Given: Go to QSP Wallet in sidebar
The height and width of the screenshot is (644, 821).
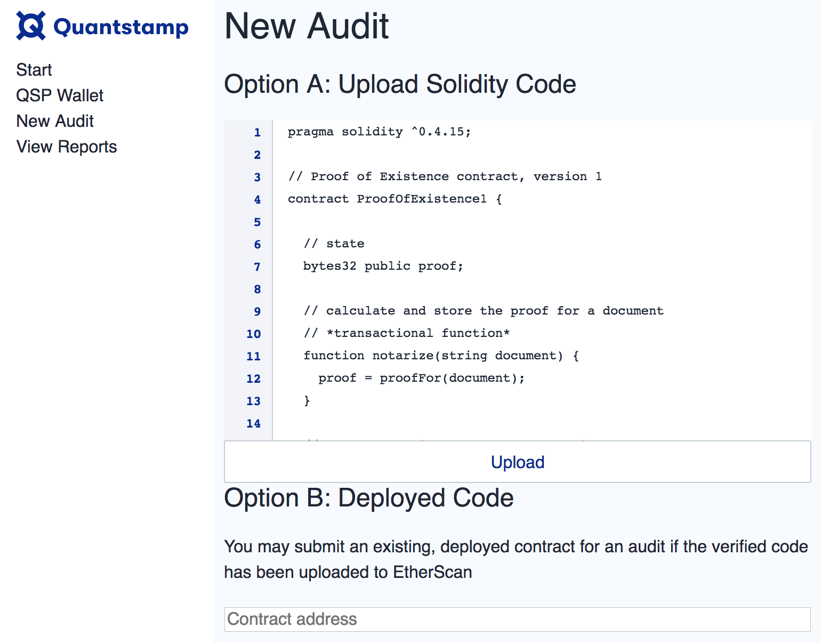Looking at the screenshot, I should 60,95.
